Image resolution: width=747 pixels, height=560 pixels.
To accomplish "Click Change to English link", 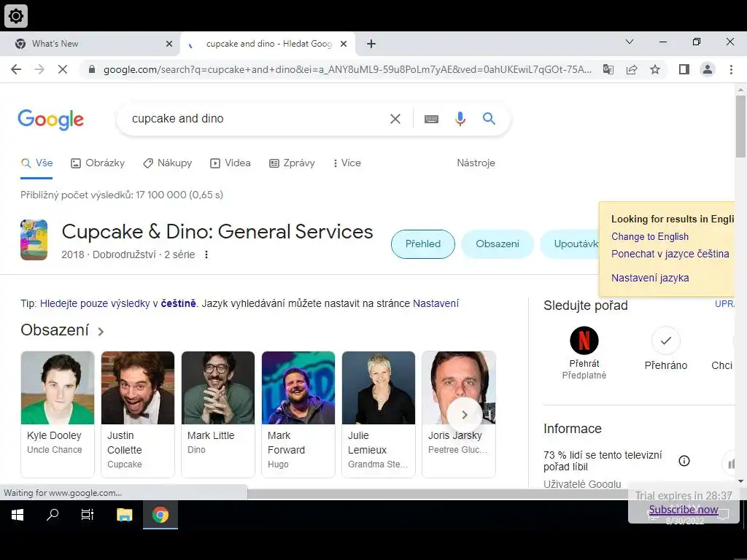I will 650,237.
